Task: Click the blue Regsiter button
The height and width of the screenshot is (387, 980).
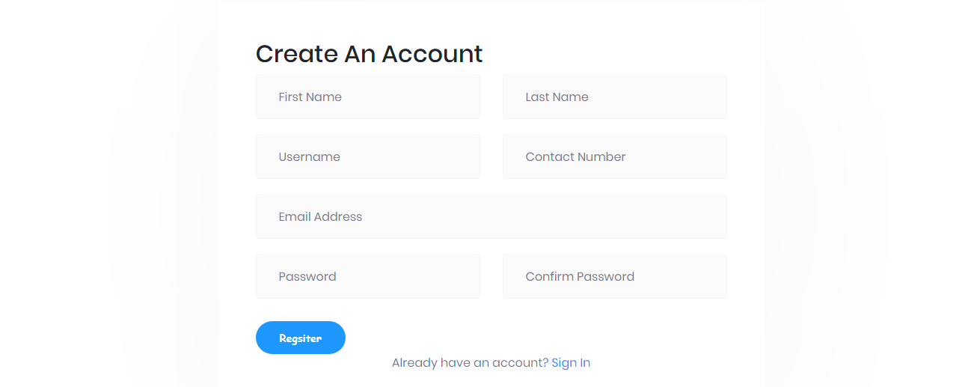Action: point(301,338)
